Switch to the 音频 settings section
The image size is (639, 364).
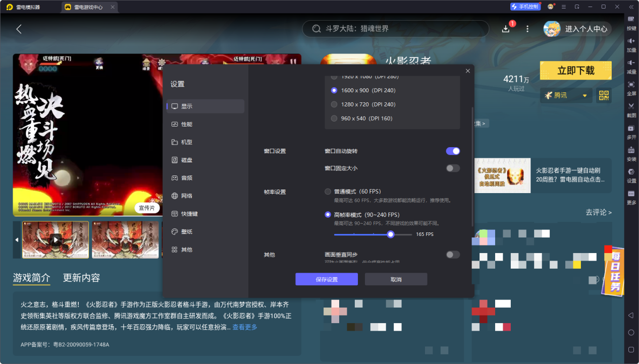[205, 178]
